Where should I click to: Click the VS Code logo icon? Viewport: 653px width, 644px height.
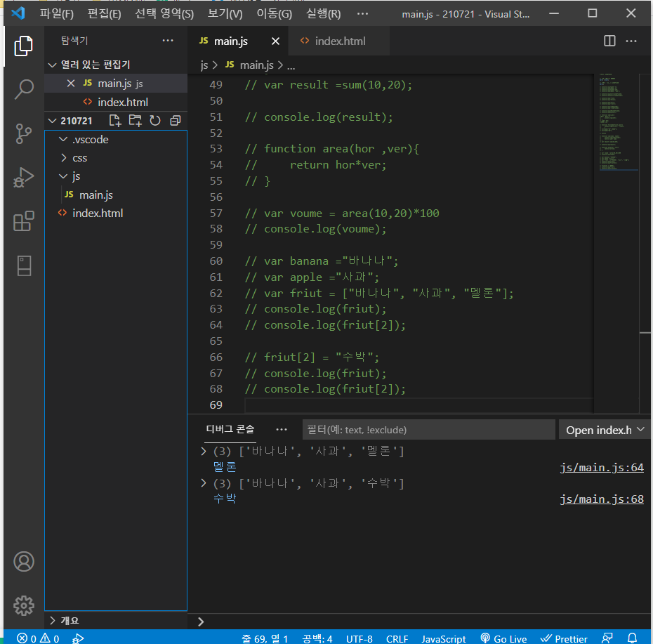click(x=18, y=13)
